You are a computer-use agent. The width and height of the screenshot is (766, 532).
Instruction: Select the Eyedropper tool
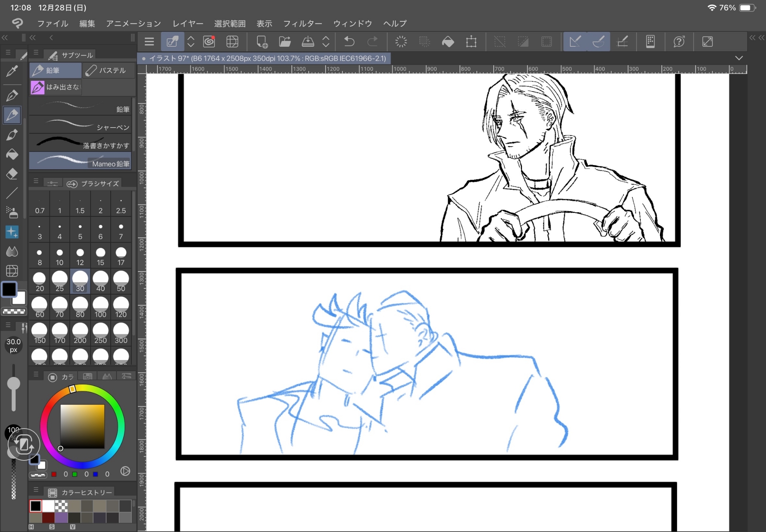tap(12, 71)
